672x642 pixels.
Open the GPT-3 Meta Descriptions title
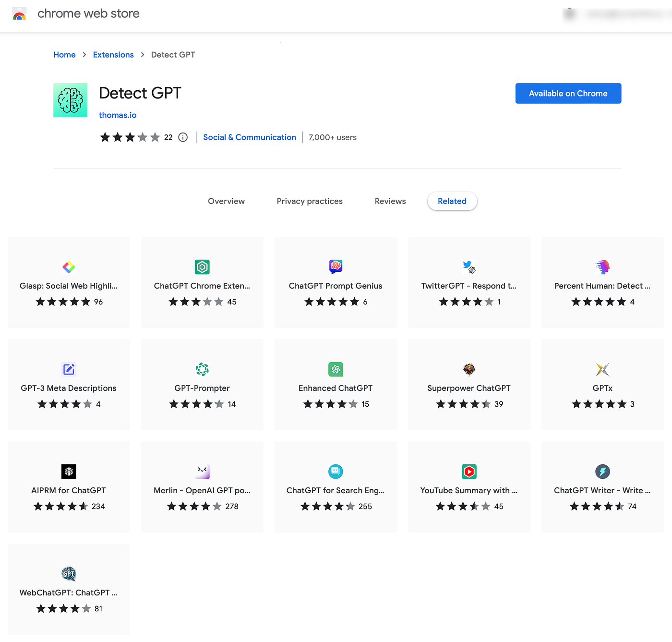pyautogui.click(x=69, y=388)
